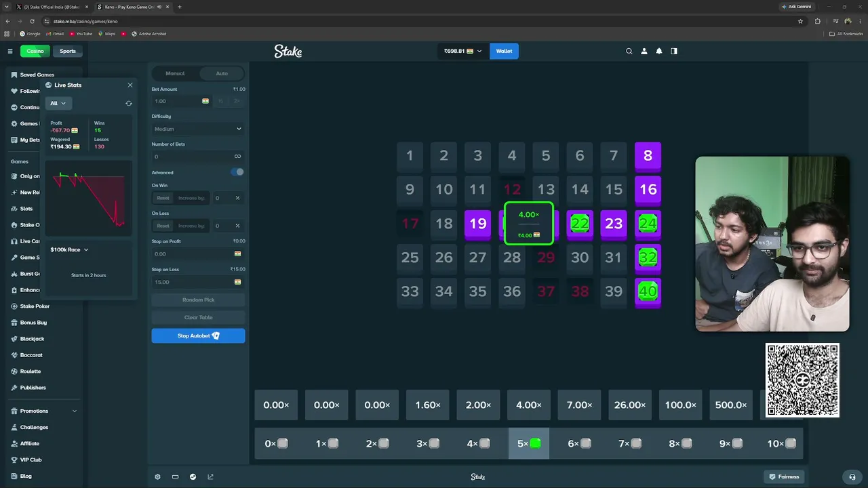Screen dimensions: 868x488
Task: Open Chrome's three-dot menu
Action: tap(860, 21)
